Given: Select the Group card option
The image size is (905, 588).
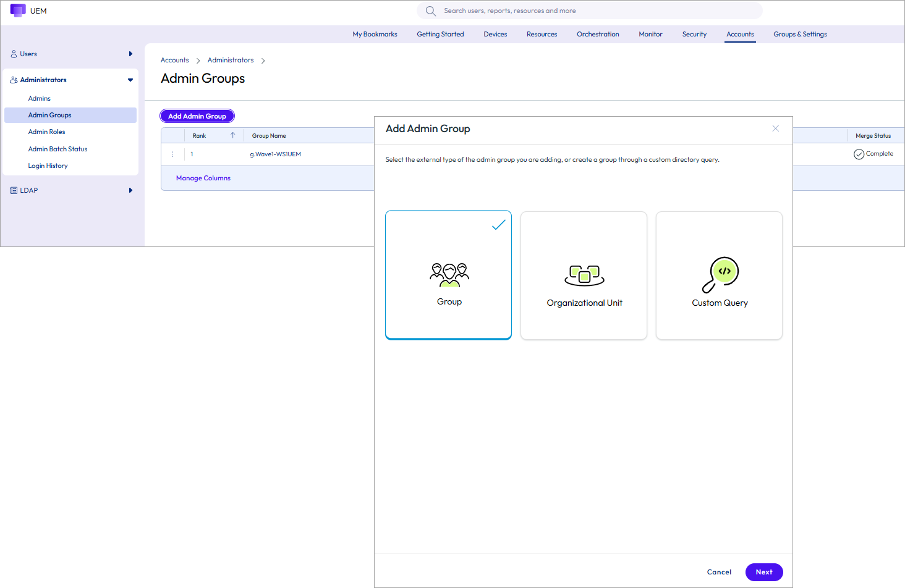Looking at the screenshot, I should point(449,275).
